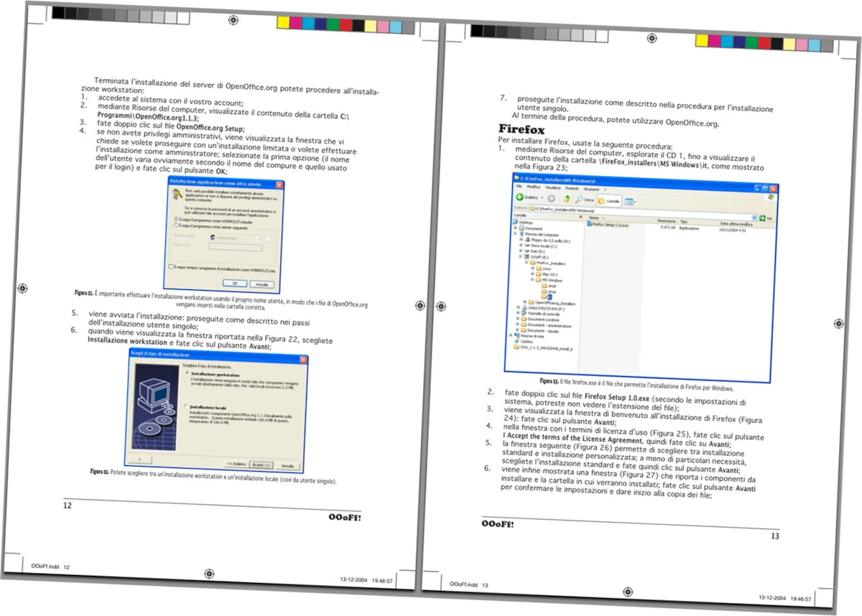Click << Indietro in install-type dialog
Image resolution: width=862 pixels, height=616 pixels.
[236, 464]
